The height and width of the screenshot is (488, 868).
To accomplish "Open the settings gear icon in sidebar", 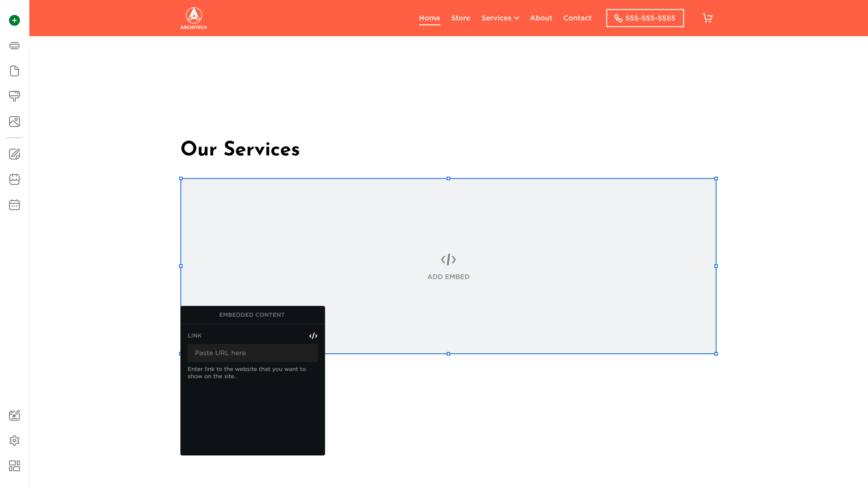I will click(x=14, y=441).
